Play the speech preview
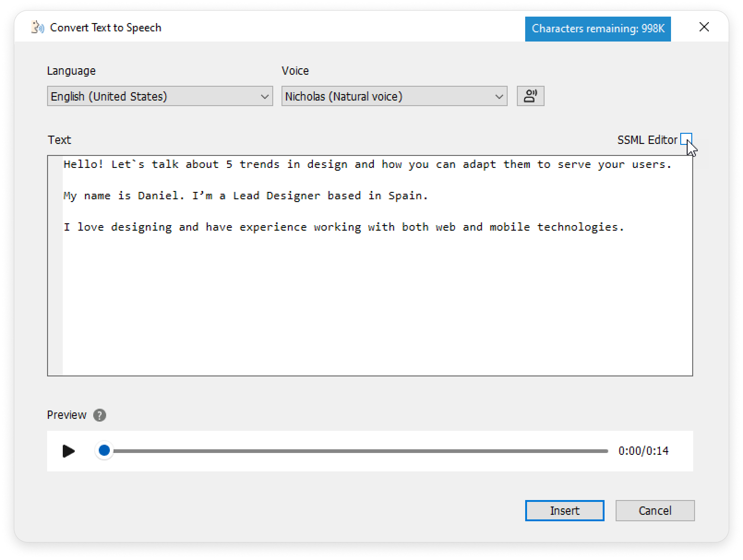The image size is (743, 560). click(69, 451)
